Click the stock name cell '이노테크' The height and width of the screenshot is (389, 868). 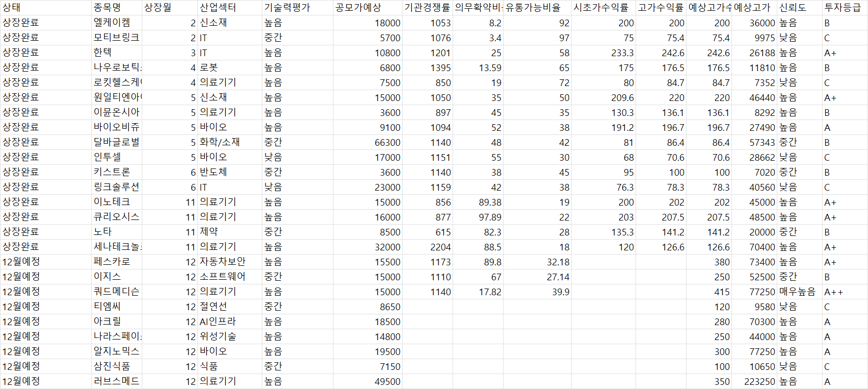116,202
